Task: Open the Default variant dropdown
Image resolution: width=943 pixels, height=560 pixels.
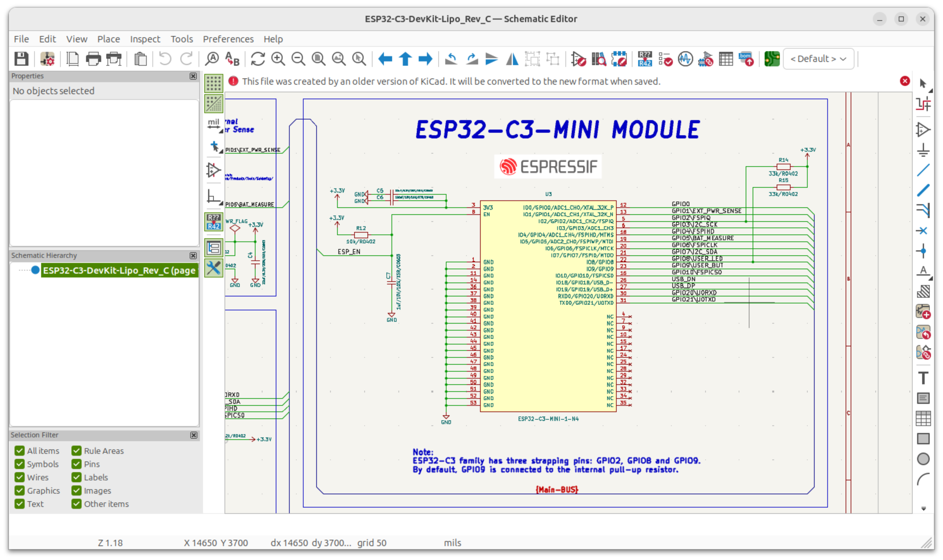Action: click(x=818, y=59)
